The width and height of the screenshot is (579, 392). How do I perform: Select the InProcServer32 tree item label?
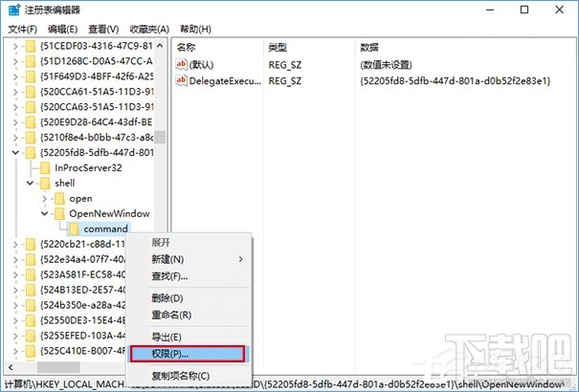tap(88, 168)
